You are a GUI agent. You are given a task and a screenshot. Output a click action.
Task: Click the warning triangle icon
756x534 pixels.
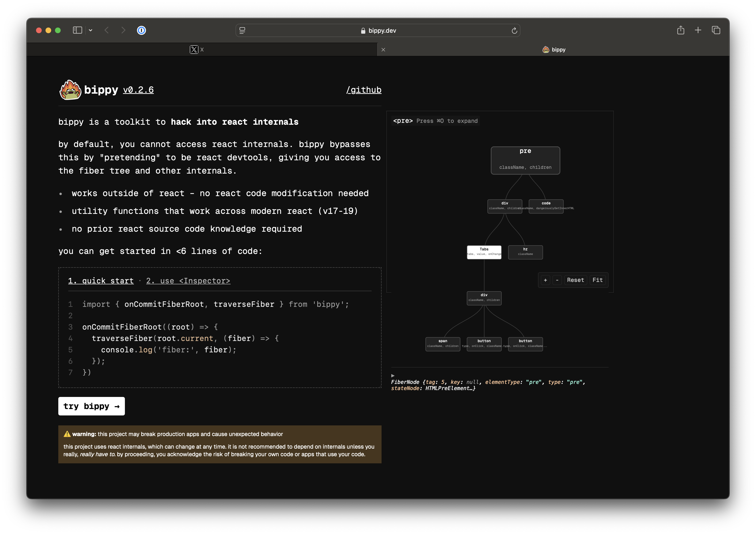click(x=67, y=434)
